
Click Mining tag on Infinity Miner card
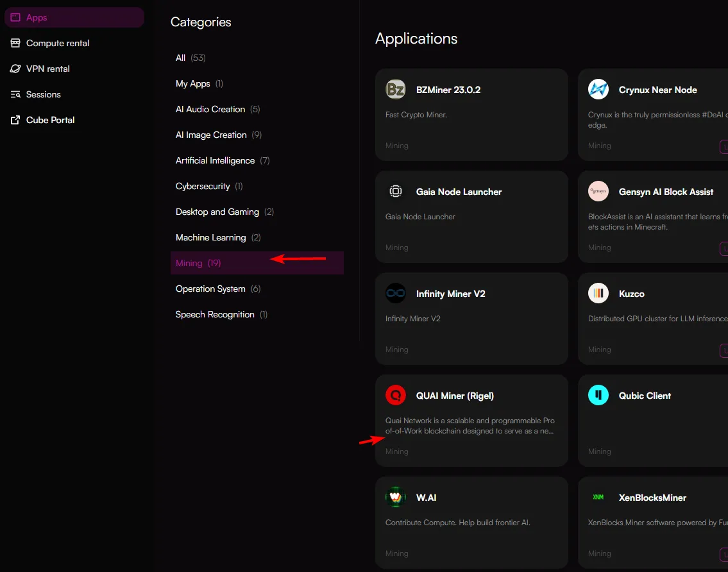click(x=396, y=349)
